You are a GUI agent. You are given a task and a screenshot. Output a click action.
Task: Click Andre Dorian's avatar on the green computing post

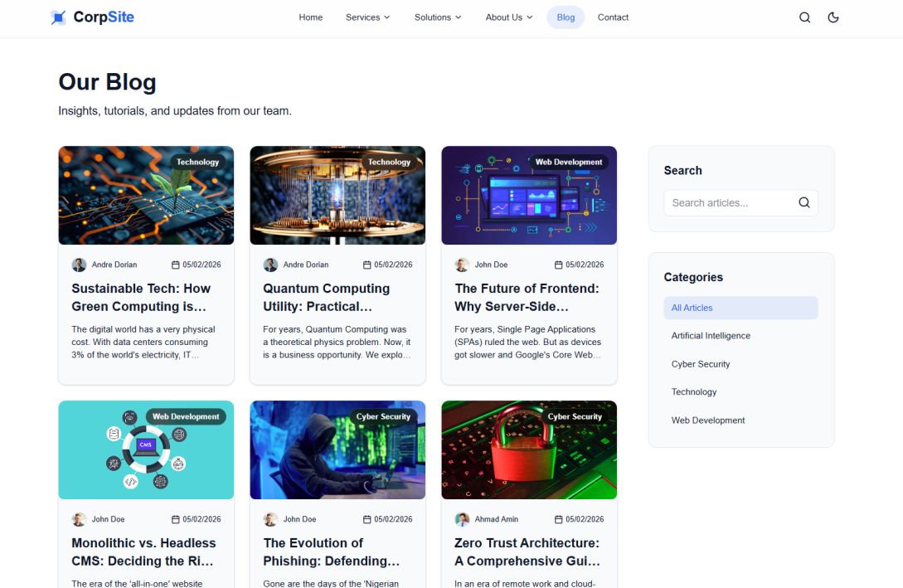(79, 264)
